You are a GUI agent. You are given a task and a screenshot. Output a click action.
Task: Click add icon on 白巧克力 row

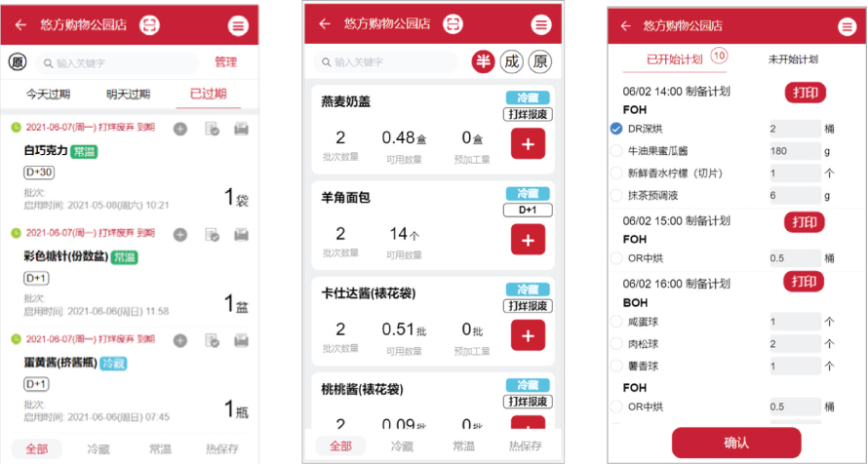(x=179, y=129)
